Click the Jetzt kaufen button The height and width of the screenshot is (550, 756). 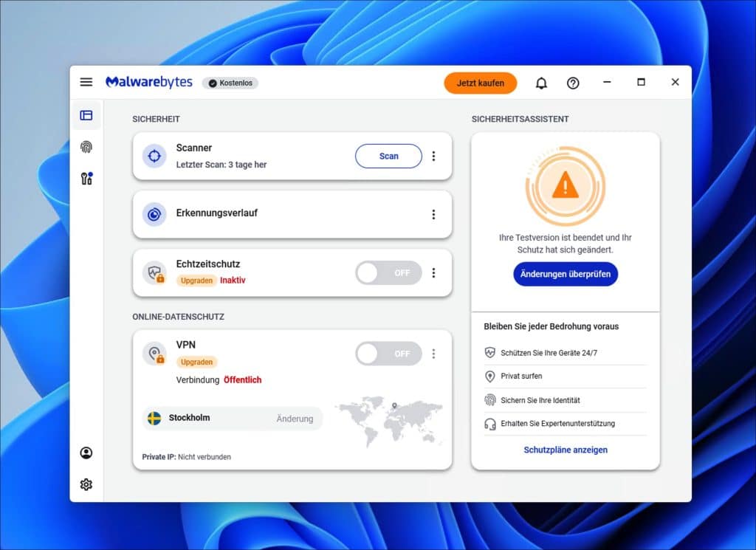[x=481, y=83]
